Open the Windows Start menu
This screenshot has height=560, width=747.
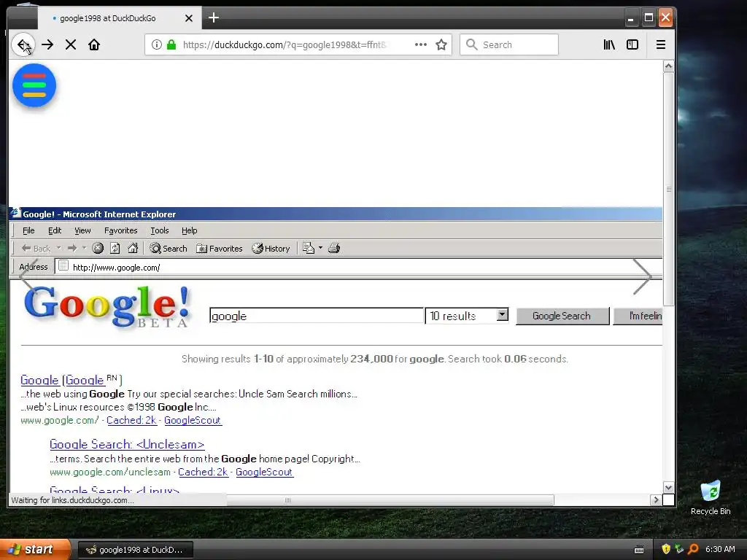[x=35, y=549]
